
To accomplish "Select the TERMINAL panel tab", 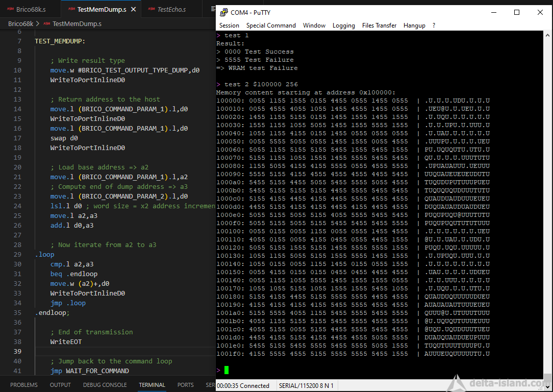I will pyautogui.click(x=152, y=385).
